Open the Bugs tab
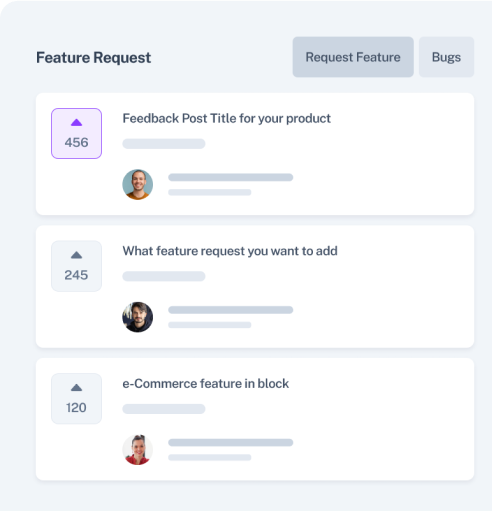 [x=446, y=57]
